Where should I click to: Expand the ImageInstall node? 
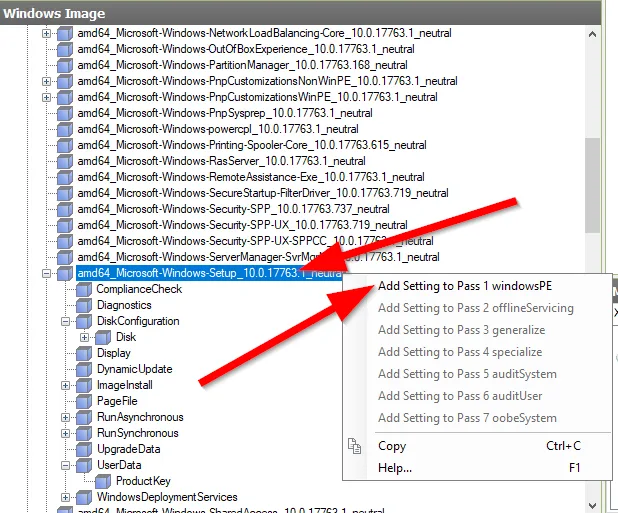click(x=65, y=386)
